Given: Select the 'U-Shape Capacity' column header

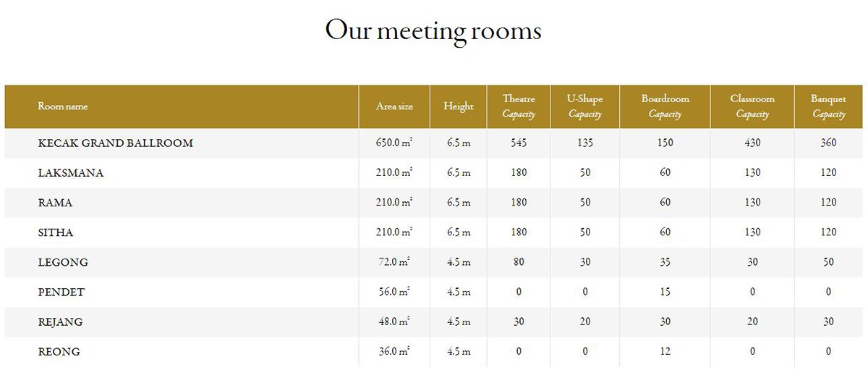Looking at the screenshot, I should 585,106.
